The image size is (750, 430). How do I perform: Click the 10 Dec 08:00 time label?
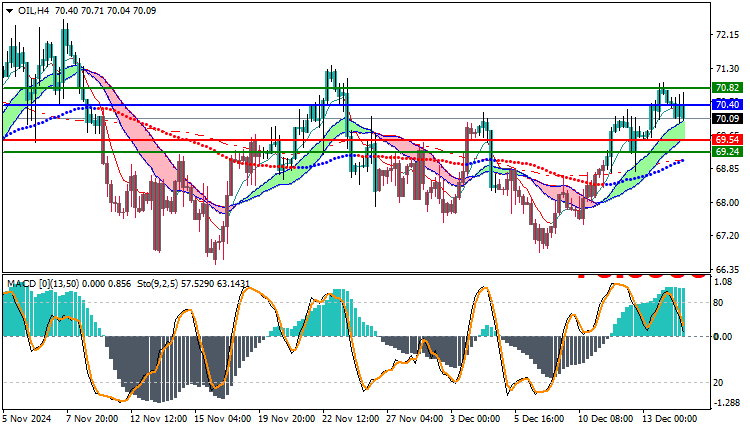(605, 419)
